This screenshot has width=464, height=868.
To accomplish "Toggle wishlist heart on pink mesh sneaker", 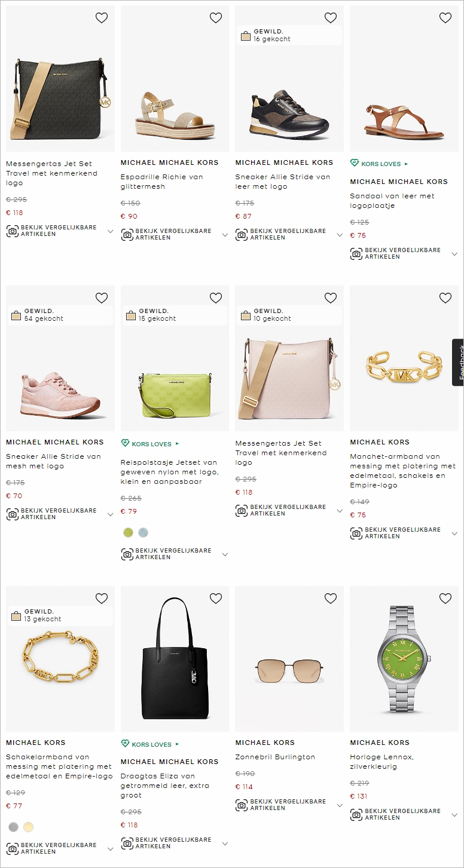I will click(102, 297).
